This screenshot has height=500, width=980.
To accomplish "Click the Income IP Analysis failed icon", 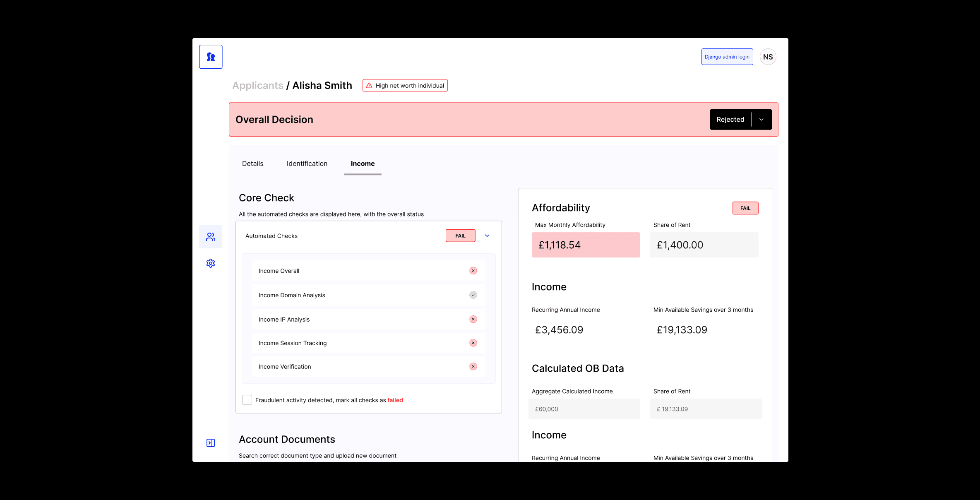I will click(x=473, y=319).
